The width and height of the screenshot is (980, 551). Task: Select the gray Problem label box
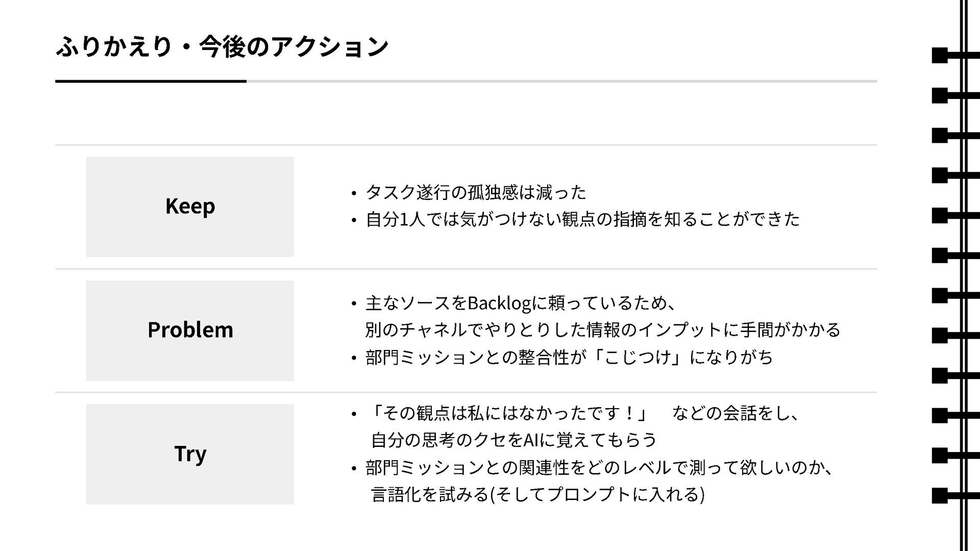(x=190, y=331)
